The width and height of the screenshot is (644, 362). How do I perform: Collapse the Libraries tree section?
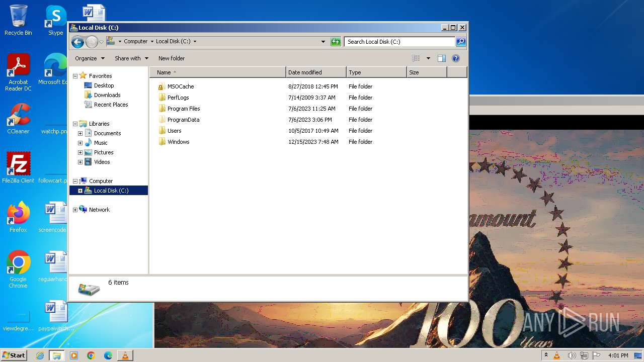[75, 124]
